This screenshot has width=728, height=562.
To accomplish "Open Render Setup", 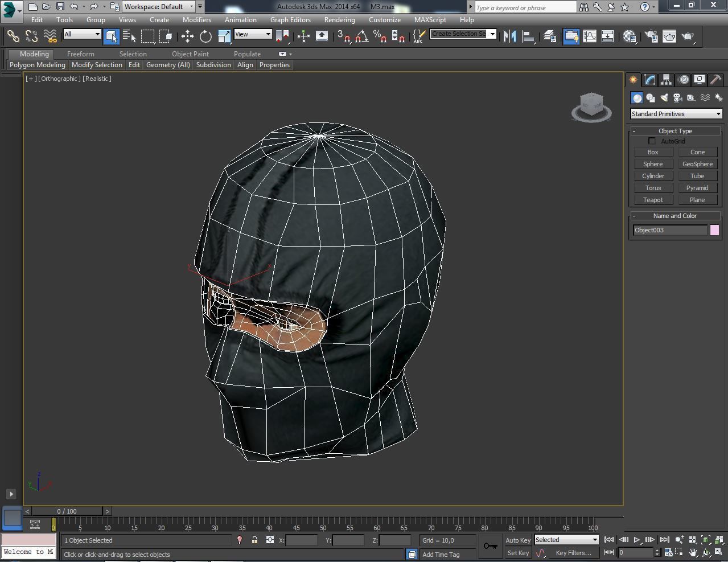I will [x=651, y=36].
